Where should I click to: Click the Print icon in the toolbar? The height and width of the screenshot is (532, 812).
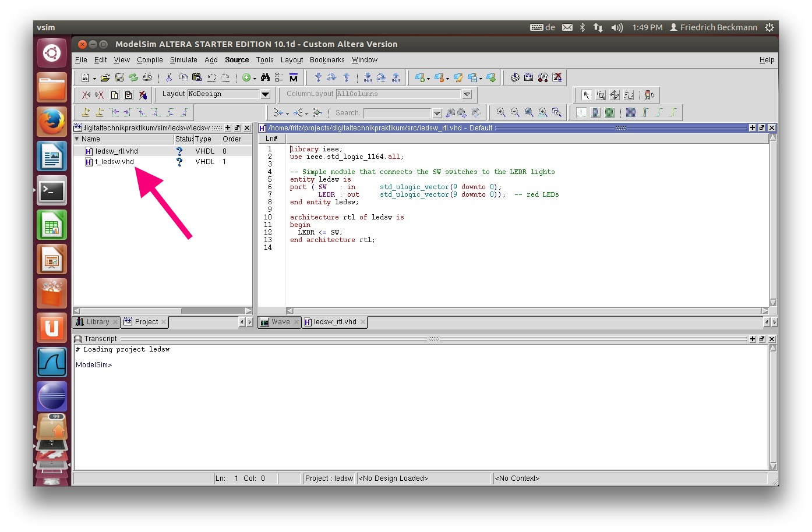147,77
